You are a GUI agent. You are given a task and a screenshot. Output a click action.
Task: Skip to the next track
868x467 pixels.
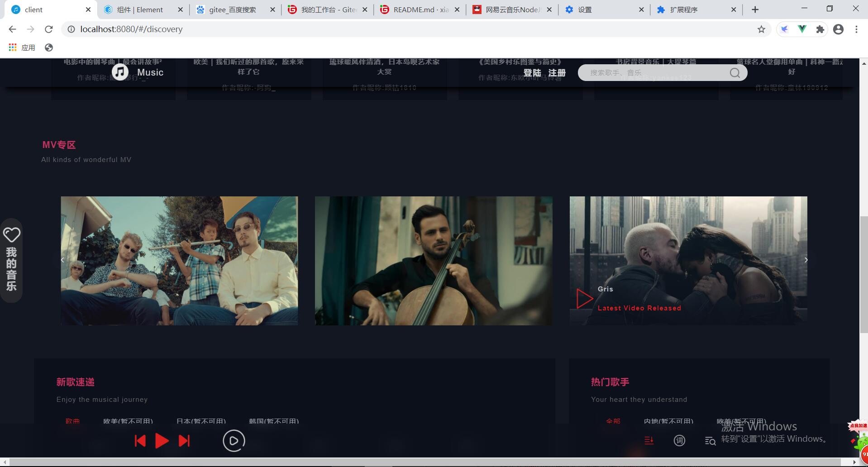click(184, 440)
